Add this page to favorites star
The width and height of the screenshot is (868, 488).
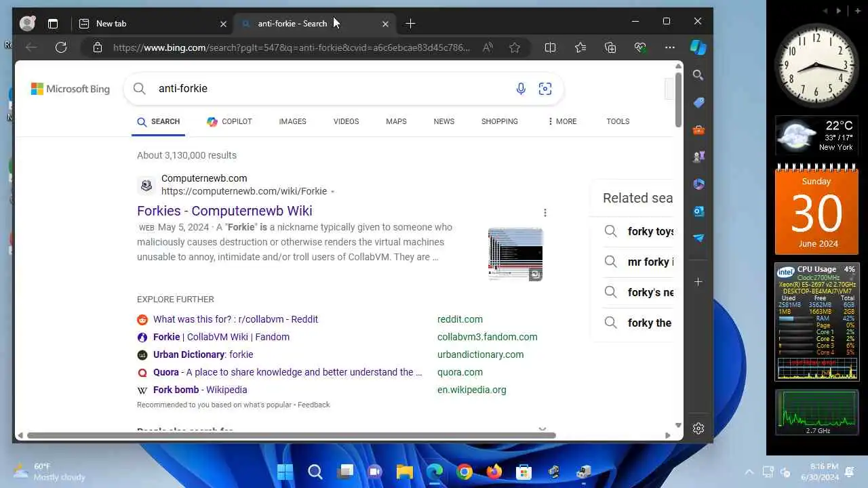[x=515, y=47]
